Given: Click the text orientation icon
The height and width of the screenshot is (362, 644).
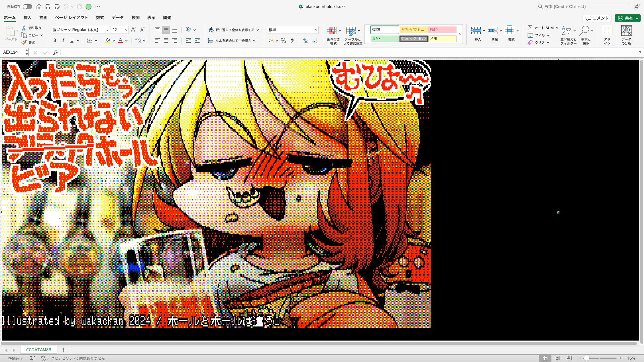Looking at the screenshot, I should click(x=189, y=30).
